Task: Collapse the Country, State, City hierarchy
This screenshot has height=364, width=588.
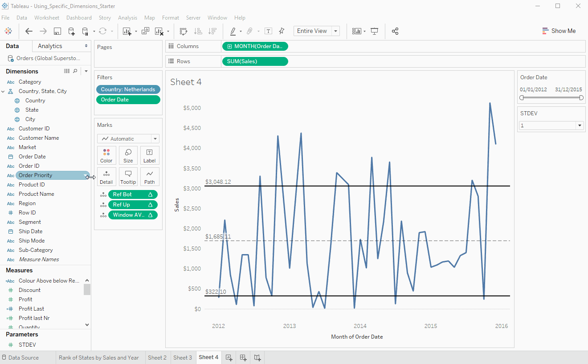Action: tap(3, 91)
